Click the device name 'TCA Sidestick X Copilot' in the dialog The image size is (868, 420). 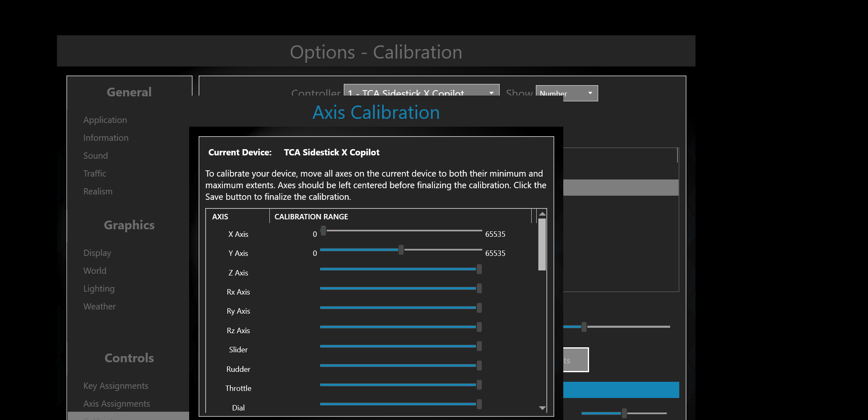(332, 152)
